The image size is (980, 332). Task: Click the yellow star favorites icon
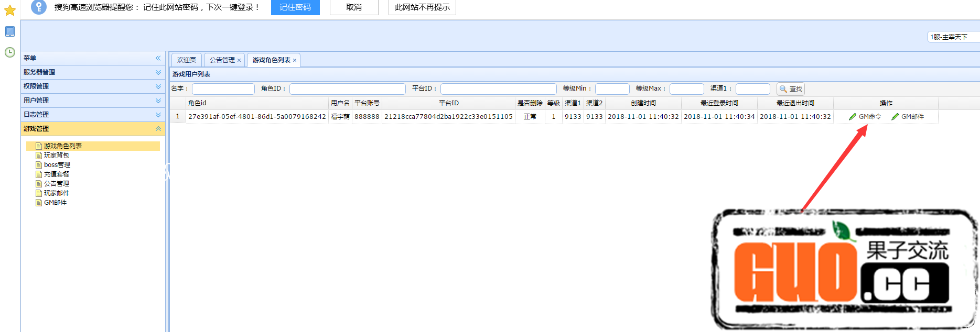click(x=10, y=10)
